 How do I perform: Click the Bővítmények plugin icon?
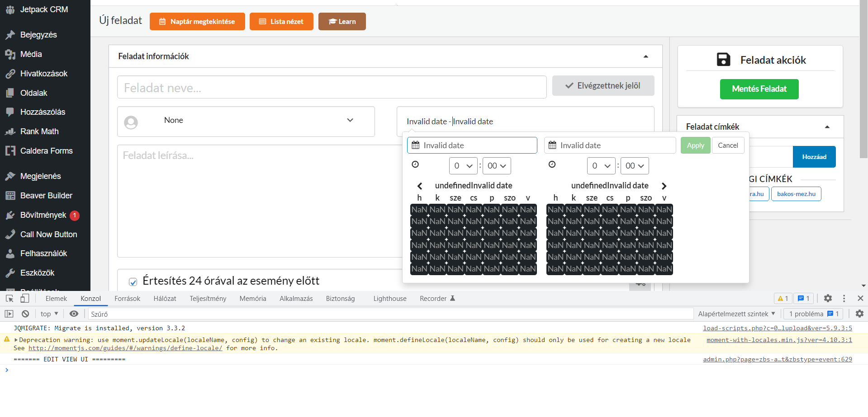coord(10,215)
